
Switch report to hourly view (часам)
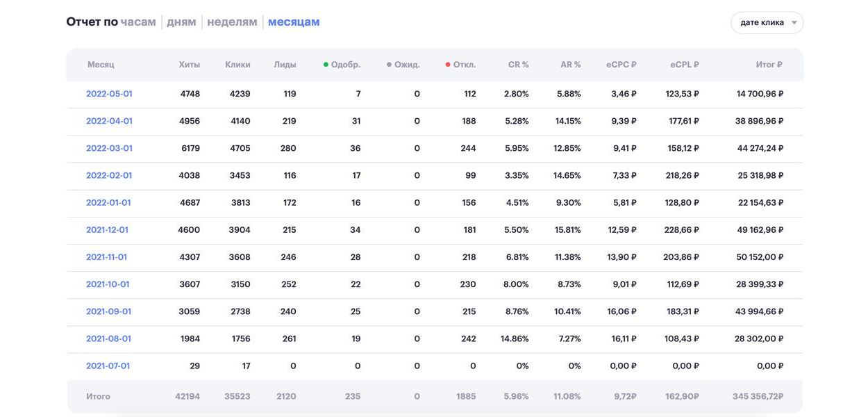pos(138,22)
